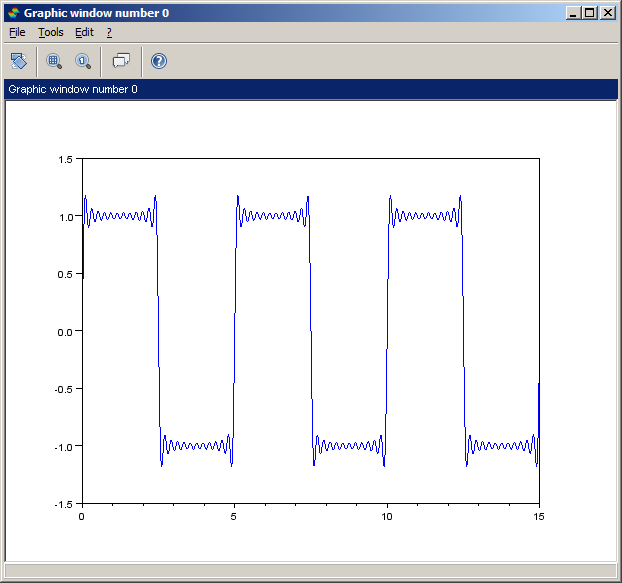This screenshot has width=622, height=583.
Task: Click the blue 'Graphic window number 0' info bar
Action: (311, 89)
